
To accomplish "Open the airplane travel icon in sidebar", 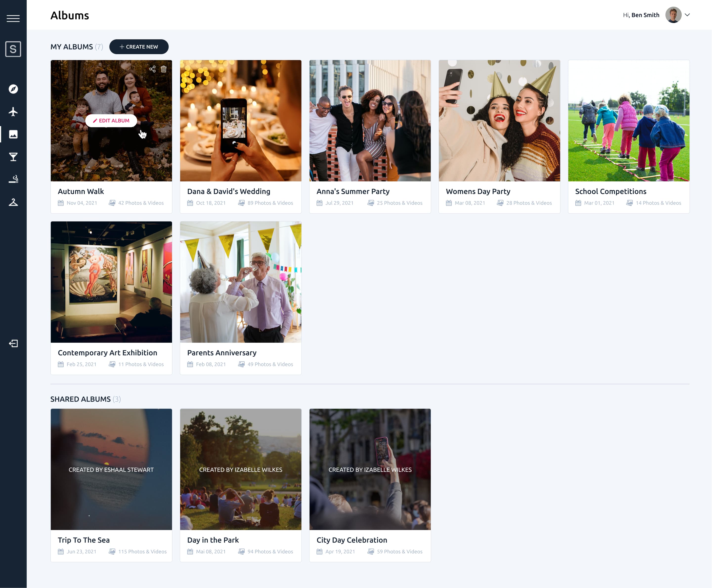I will coord(13,112).
